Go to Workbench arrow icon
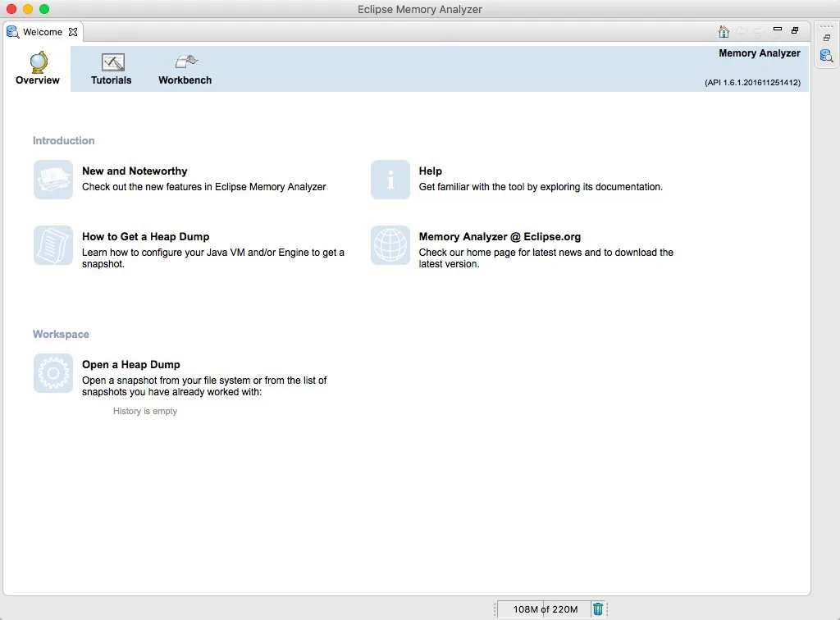Screen dimensions: 840x620 [x=186, y=62]
